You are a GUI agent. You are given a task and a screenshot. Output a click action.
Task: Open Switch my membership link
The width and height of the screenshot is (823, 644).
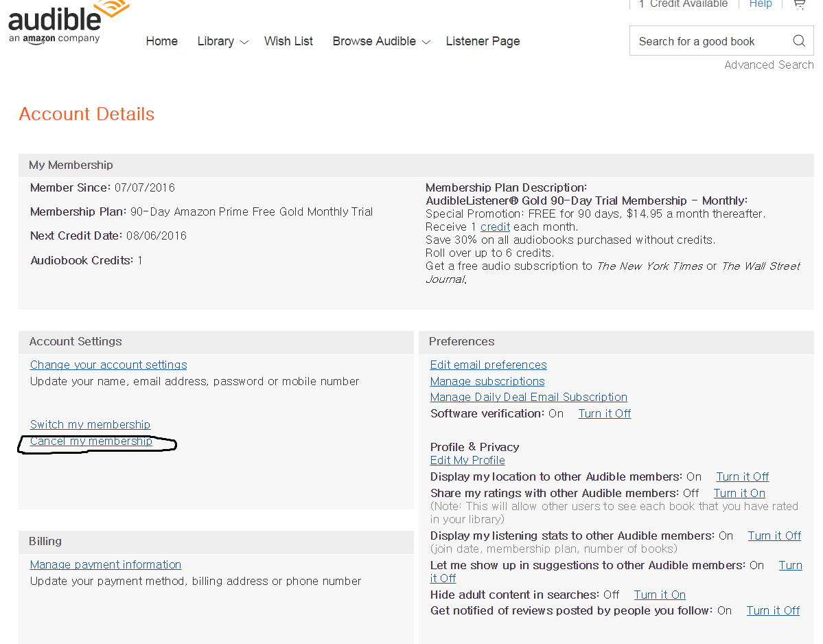coord(90,424)
